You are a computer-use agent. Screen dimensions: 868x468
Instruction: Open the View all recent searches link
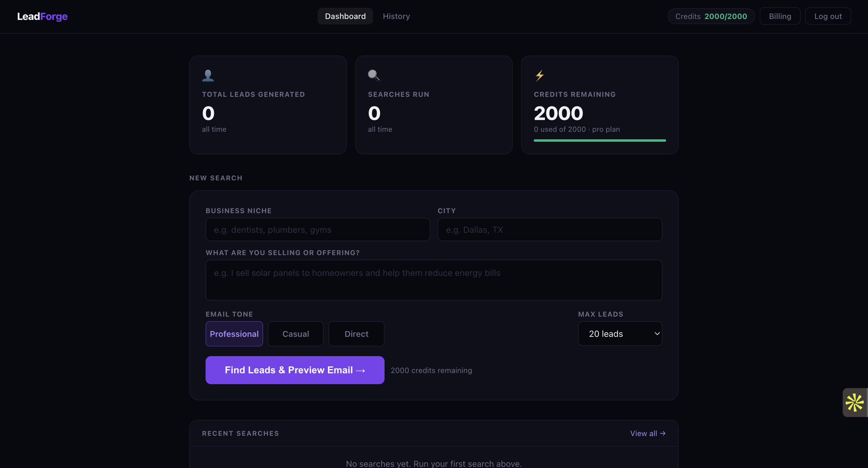click(648, 433)
